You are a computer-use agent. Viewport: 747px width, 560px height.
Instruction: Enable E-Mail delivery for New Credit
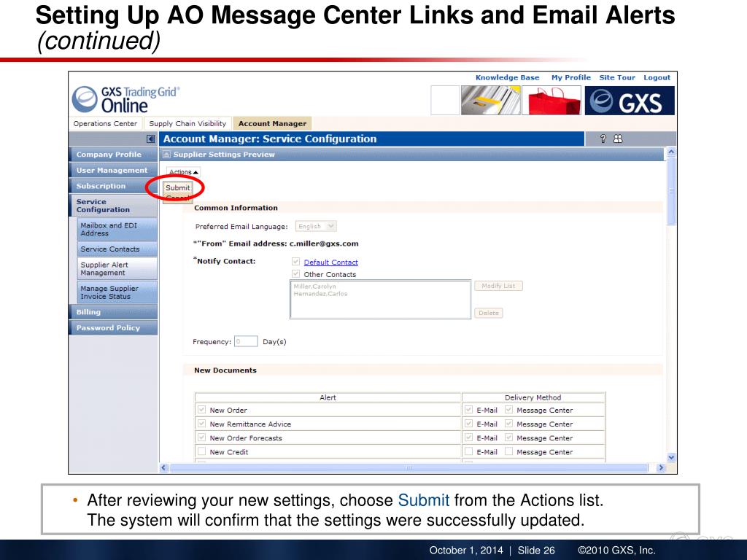click(x=469, y=451)
